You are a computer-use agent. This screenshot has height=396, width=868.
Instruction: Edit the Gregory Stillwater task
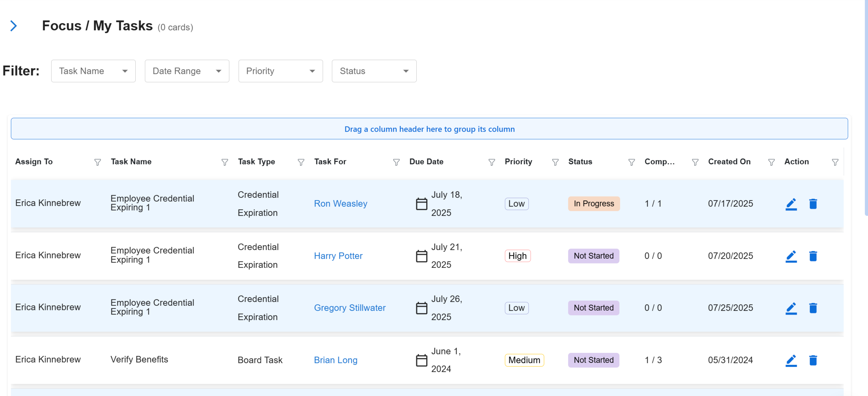pyautogui.click(x=791, y=308)
